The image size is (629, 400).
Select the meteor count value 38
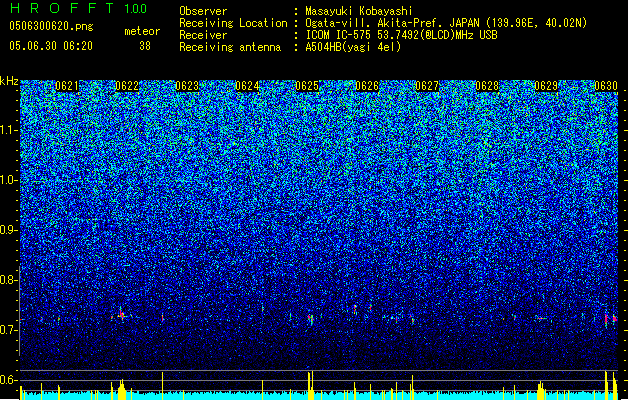click(145, 46)
